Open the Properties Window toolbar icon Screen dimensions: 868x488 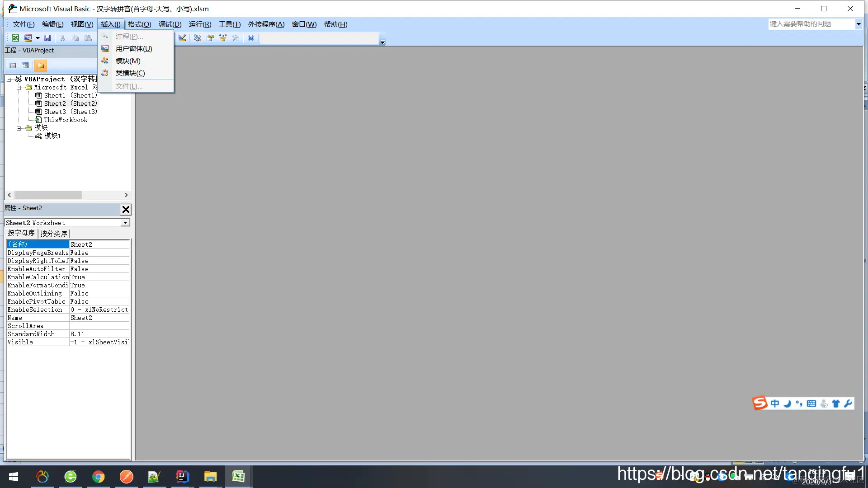click(210, 38)
